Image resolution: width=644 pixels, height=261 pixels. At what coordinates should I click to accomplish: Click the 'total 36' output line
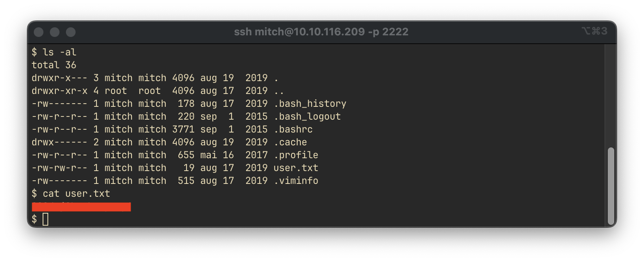[54, 65]
